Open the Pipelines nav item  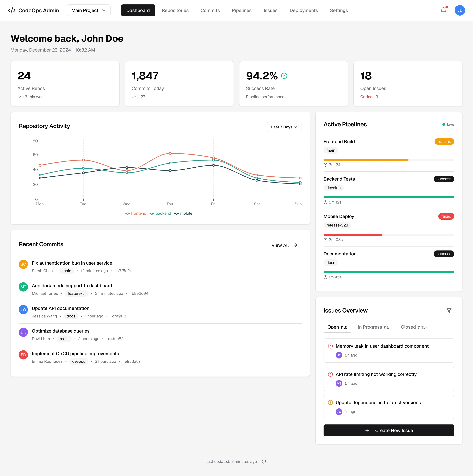[242, 10]
